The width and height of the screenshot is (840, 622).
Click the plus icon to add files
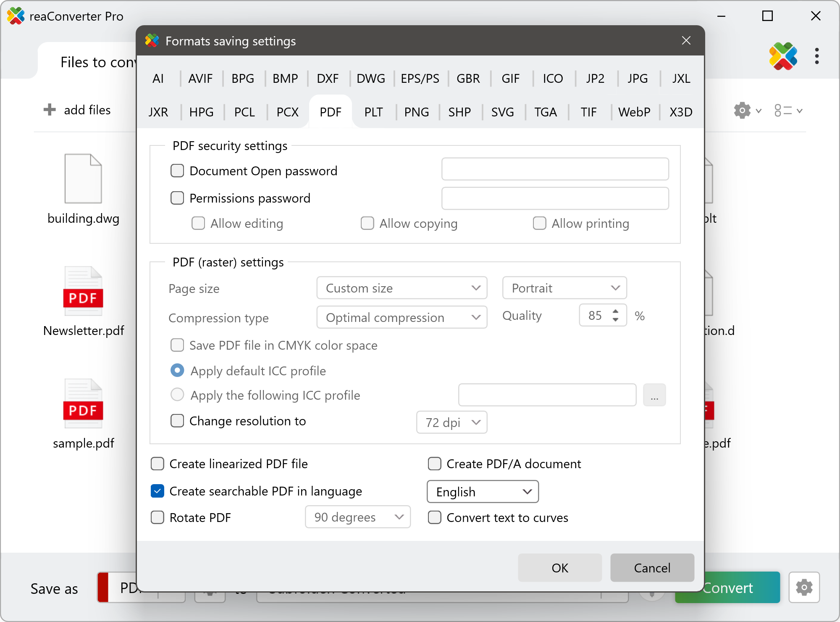pos(50,110)
